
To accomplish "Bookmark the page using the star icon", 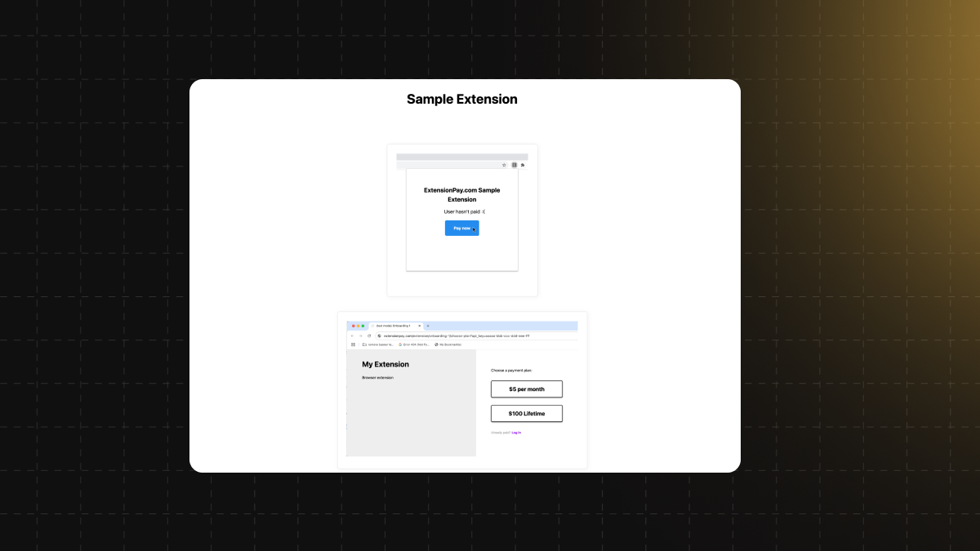I will click(x=504, y=164).
